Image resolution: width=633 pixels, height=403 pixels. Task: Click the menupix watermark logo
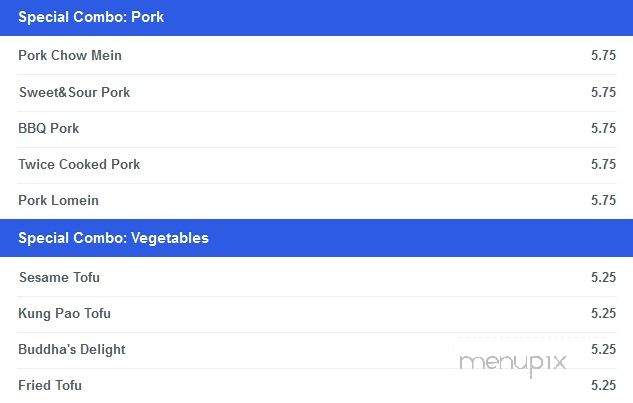513,363
